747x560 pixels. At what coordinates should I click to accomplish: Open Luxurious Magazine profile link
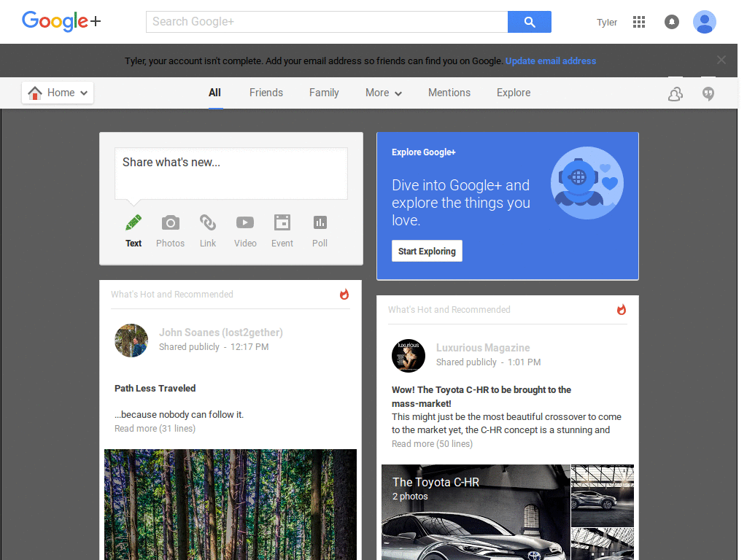[483, 348]
